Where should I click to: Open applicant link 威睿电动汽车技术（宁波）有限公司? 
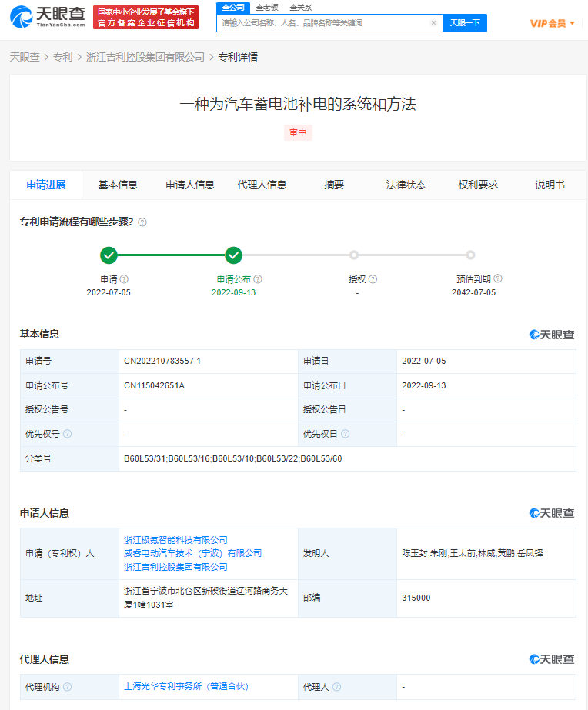coord(193,553)
